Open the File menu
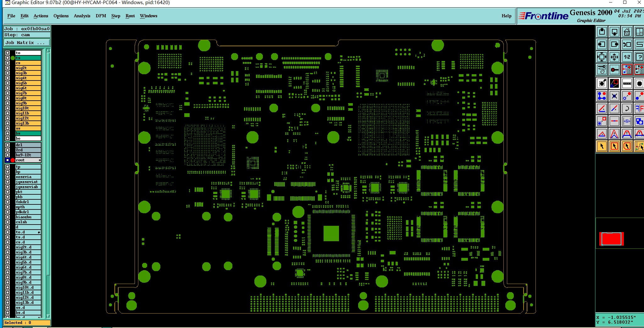Screen dimensions: 644x328 coord(11,16)
